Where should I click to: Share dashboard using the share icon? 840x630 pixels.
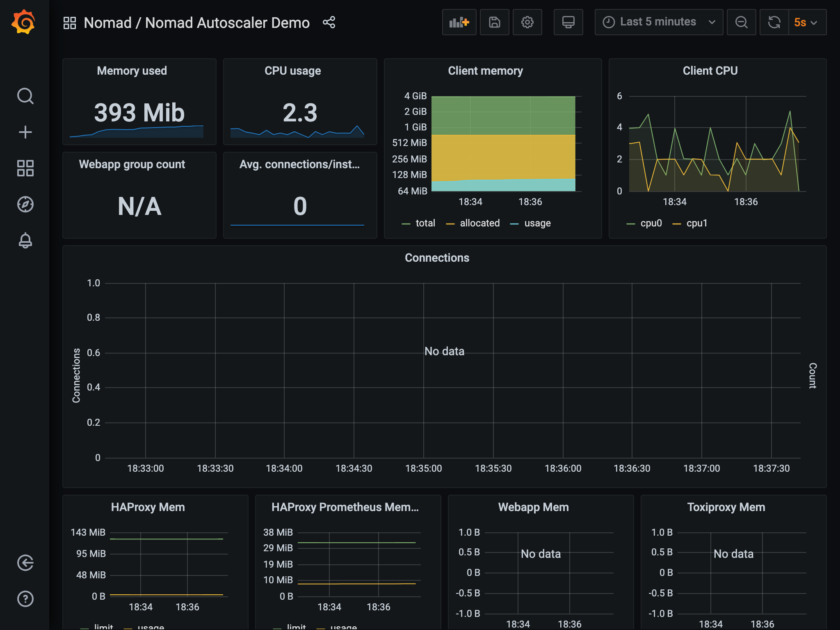pos(329,22)
